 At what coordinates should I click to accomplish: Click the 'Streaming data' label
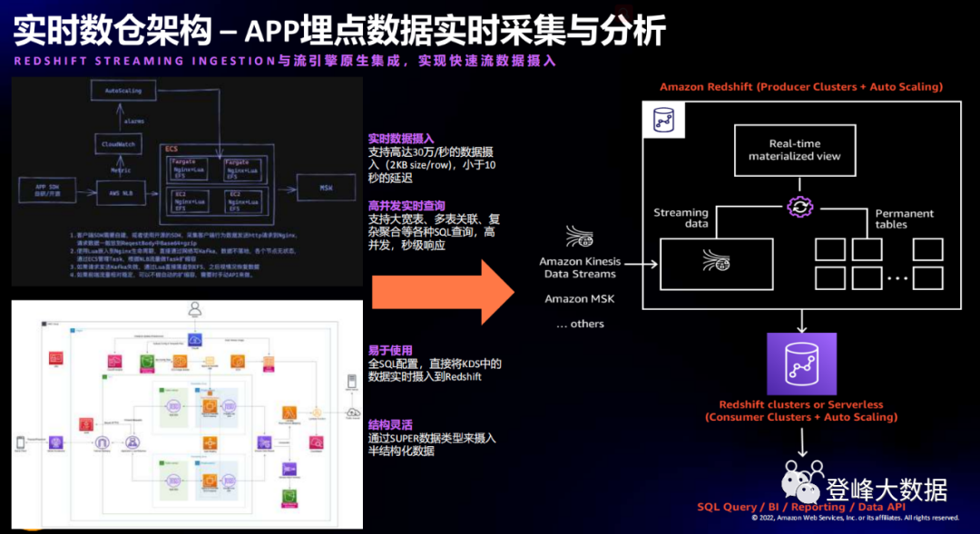pos(681,218)
